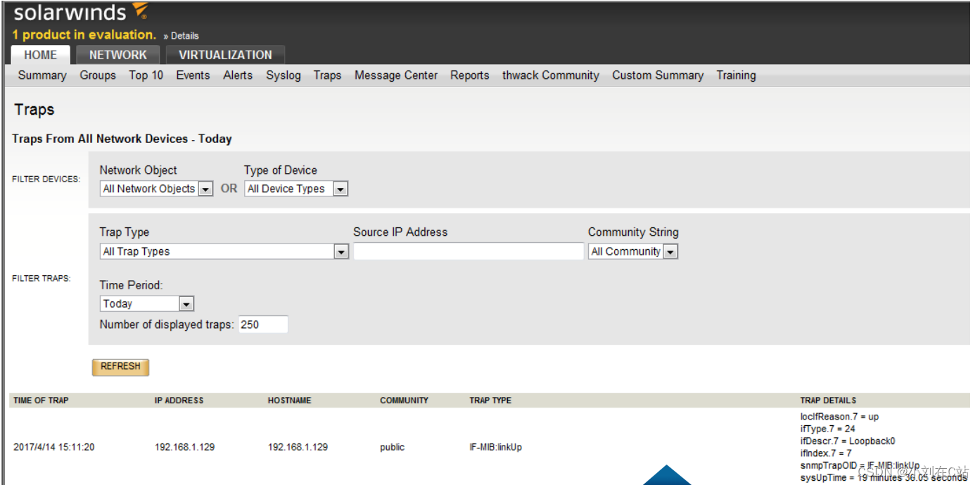Expand All Device Types dropdown
Image resolution: width=980 pixels, height=485 pixels.
296,189
